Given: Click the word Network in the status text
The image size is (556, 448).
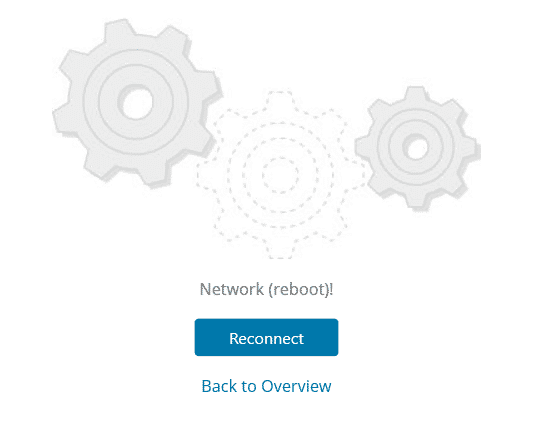Looking at the screenshot, I should (x=232, y=289).
